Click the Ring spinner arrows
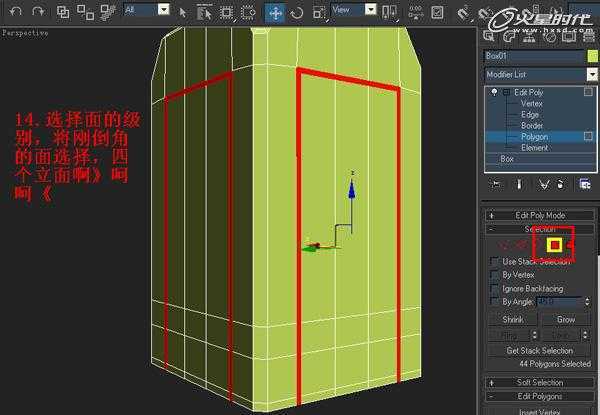 535,335
